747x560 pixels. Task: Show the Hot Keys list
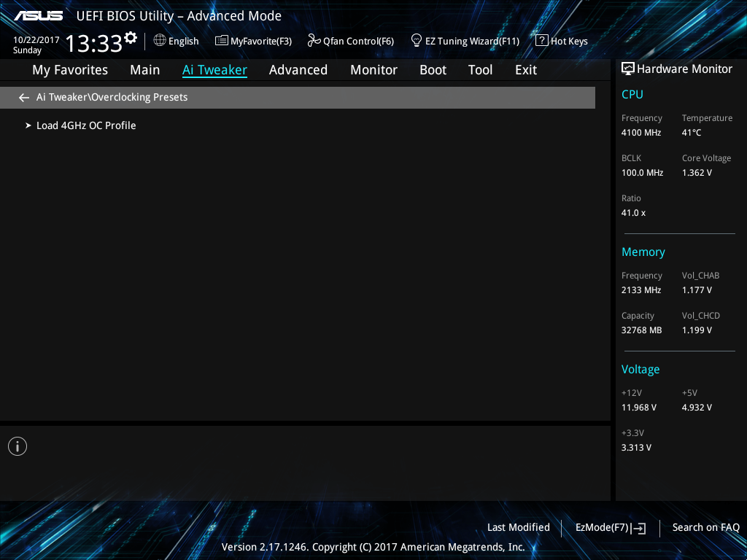coord(569,42)
